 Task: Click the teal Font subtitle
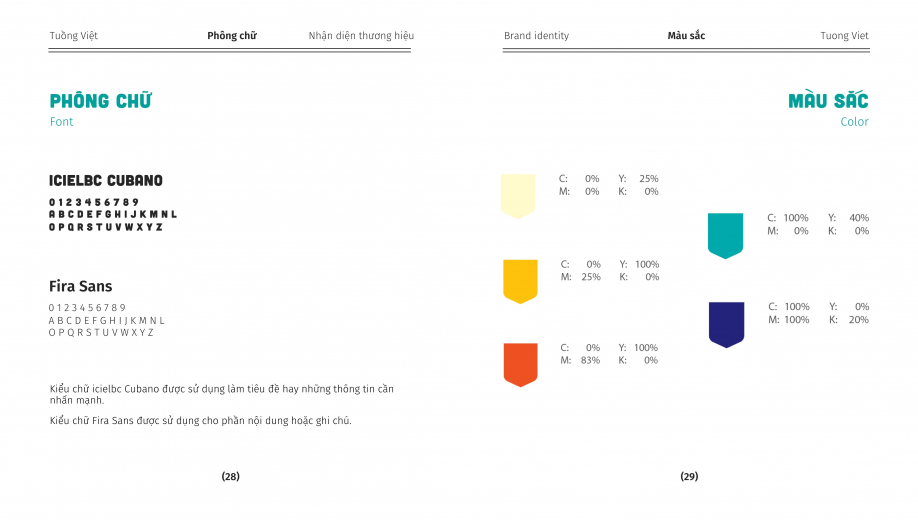(61, 122)
